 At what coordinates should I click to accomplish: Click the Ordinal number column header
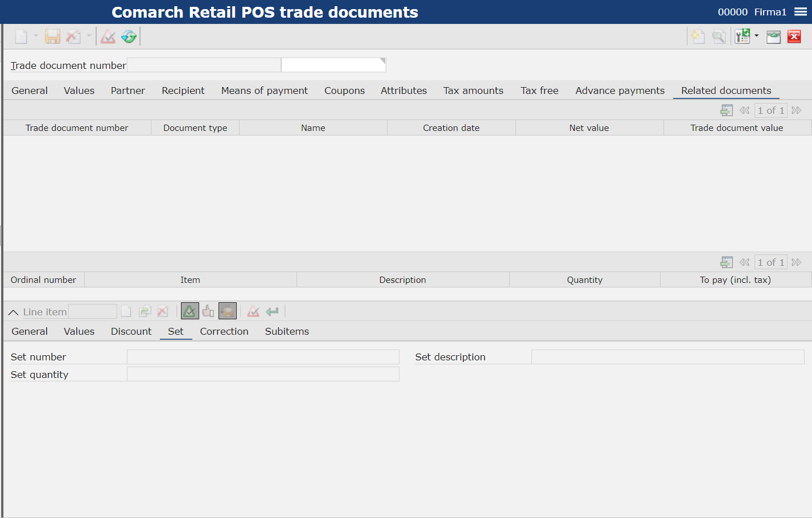(x=43, y=279)
